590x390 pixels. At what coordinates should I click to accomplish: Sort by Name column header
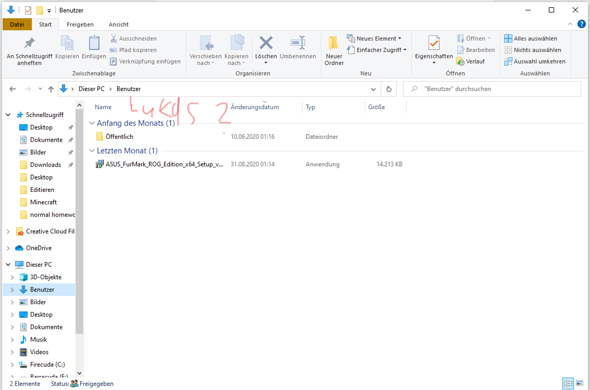(103, 107)
